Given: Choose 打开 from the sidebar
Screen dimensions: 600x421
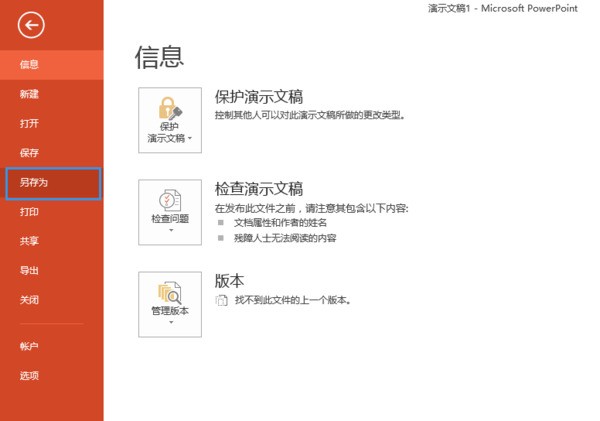Looking at the screenshot, I should (30, 123).
